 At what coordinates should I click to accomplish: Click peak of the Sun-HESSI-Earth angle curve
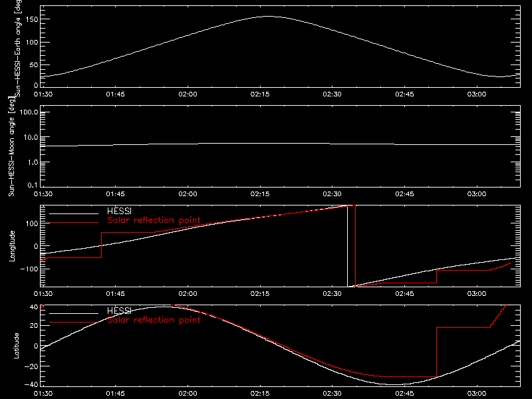268,16
